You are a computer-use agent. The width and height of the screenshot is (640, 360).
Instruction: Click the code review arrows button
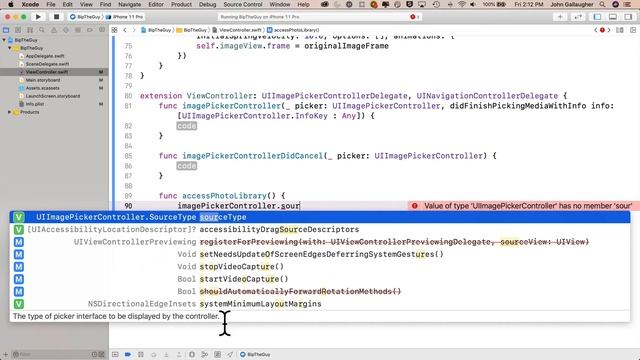(578, 17)
